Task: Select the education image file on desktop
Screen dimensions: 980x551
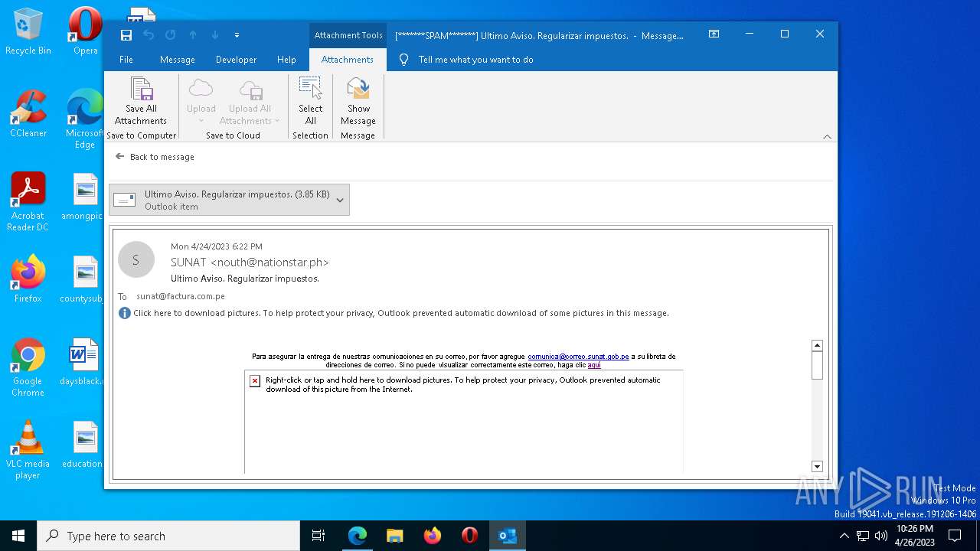Action: coord(83,445)
